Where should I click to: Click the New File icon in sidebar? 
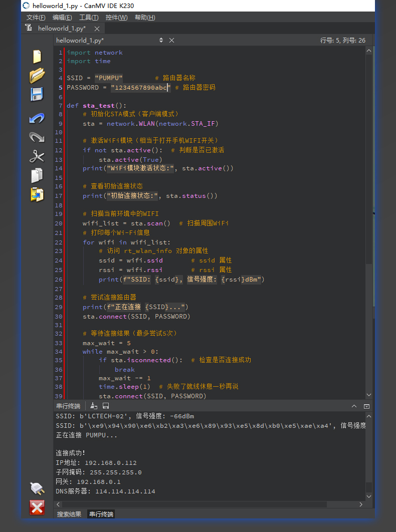[37, 57]
